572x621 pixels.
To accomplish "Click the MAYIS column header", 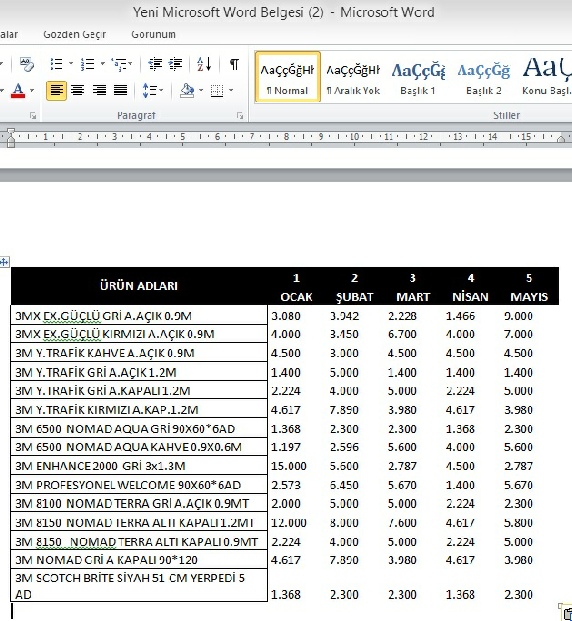I will point(529,297).
